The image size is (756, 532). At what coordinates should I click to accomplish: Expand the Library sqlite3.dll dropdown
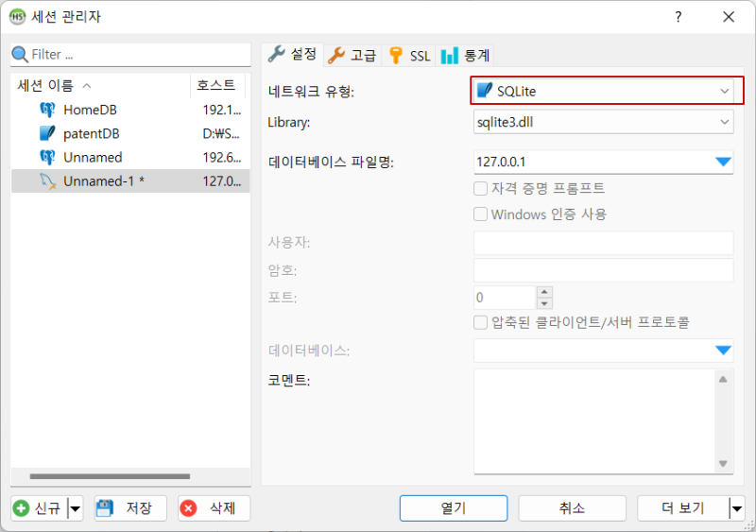pos(724,122)
